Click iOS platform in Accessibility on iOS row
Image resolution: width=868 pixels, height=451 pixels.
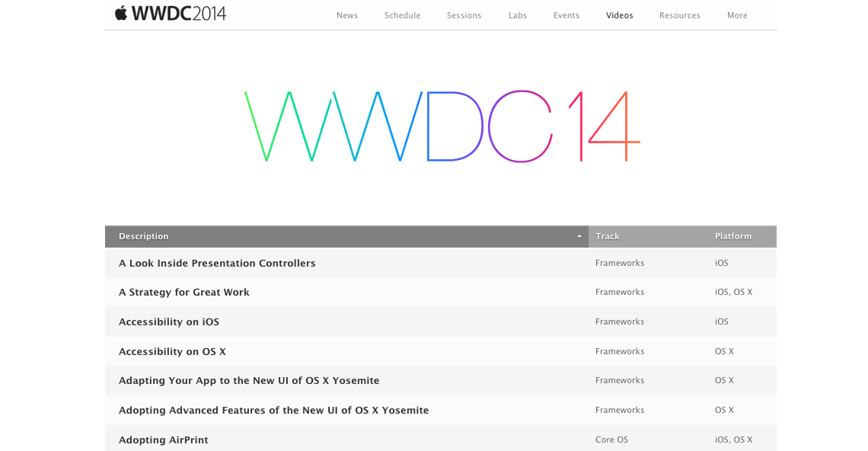[721, 322]
